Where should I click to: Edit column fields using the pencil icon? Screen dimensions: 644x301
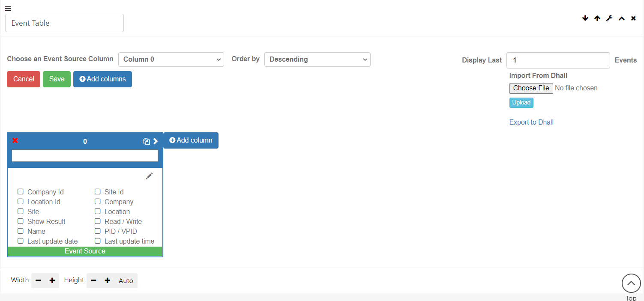(x=149, y=176)
